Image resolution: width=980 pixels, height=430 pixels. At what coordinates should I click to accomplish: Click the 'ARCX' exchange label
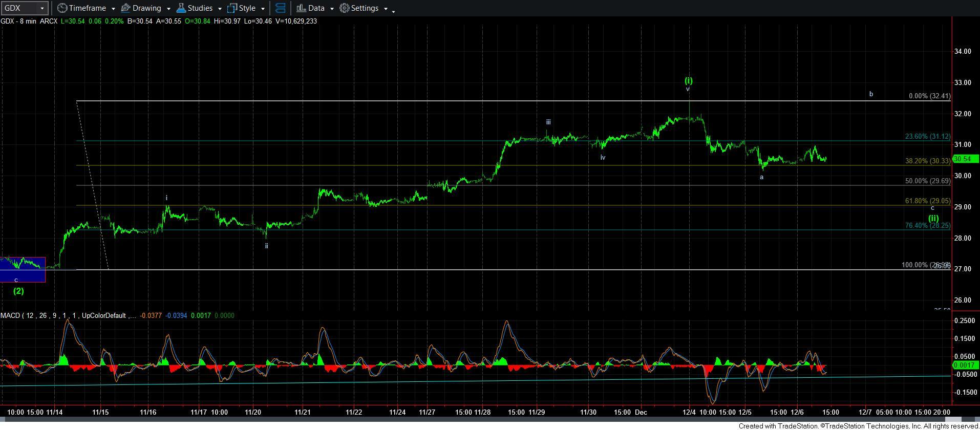[49, 21]
